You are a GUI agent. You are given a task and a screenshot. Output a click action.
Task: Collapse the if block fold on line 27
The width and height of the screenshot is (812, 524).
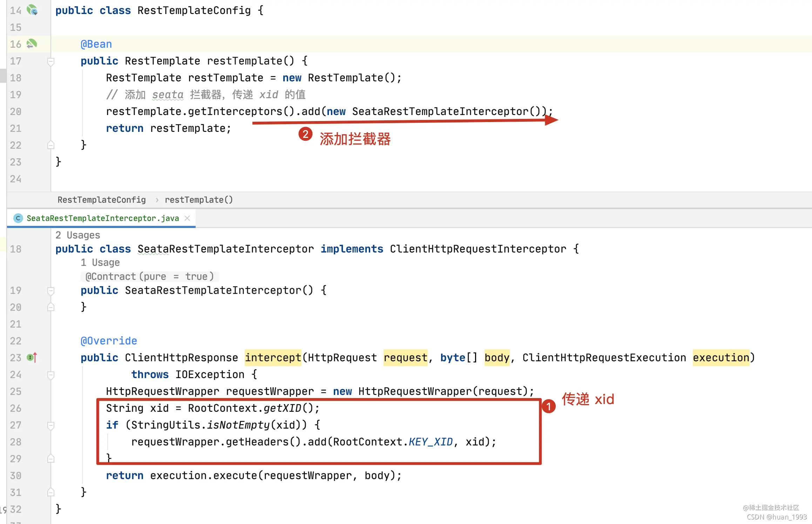pyautogui.click(x=51, y=425)
